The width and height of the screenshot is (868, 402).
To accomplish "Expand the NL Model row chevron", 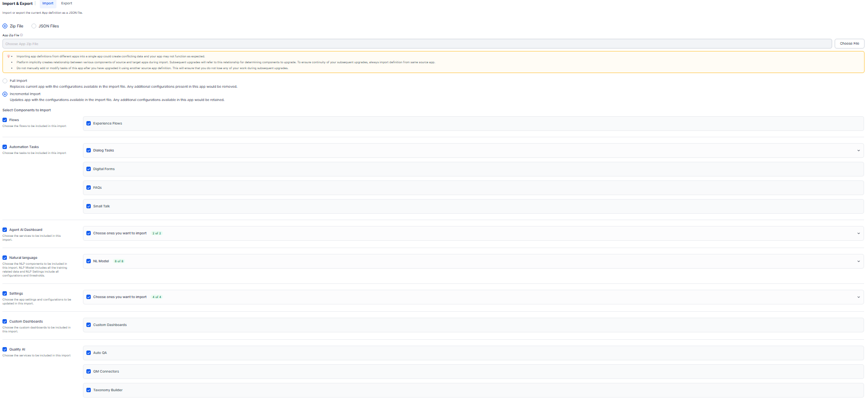I will (858, 261).
